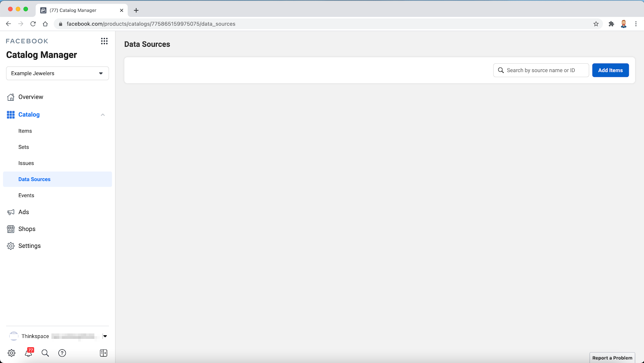Open the Issues page
This screenshot has height=363, width=644.
[26, 163]
